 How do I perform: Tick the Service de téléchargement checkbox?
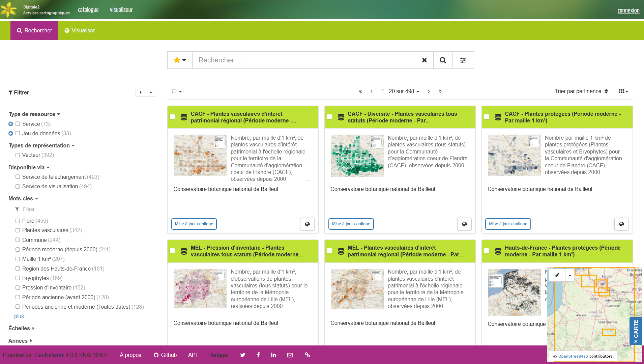coord(18,177)
